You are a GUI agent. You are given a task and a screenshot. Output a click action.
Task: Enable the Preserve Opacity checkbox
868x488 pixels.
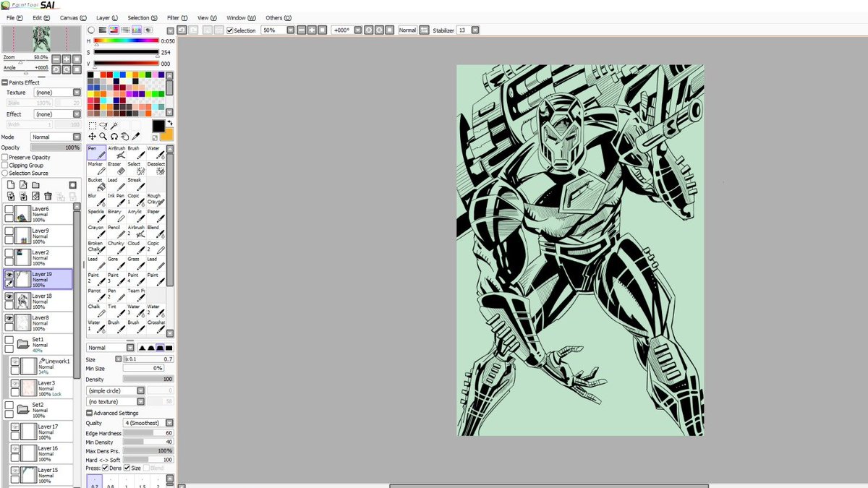(x=4, y=157)
